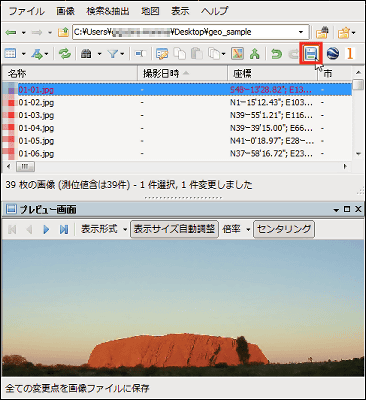Open the preview panel options arrow
Viewport: 366px width, 400px height.
(x=336, y=210)
